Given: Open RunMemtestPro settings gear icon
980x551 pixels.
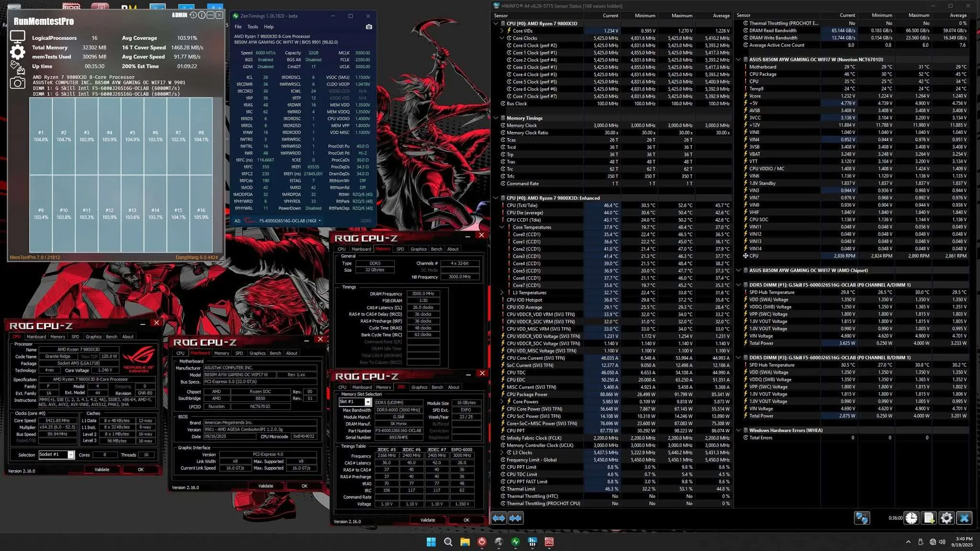Looking at the screenshot, I should point(18,52).
